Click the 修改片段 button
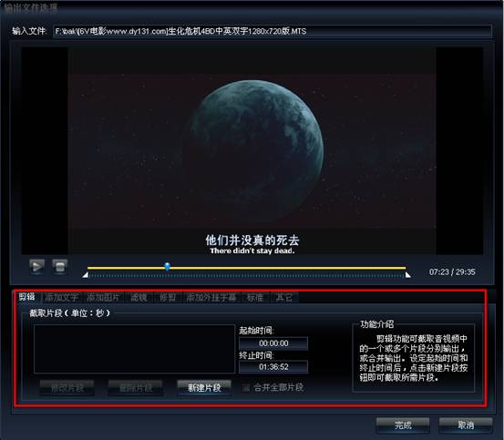The height and width of the screenshot is (440, 504). [67, 388]
